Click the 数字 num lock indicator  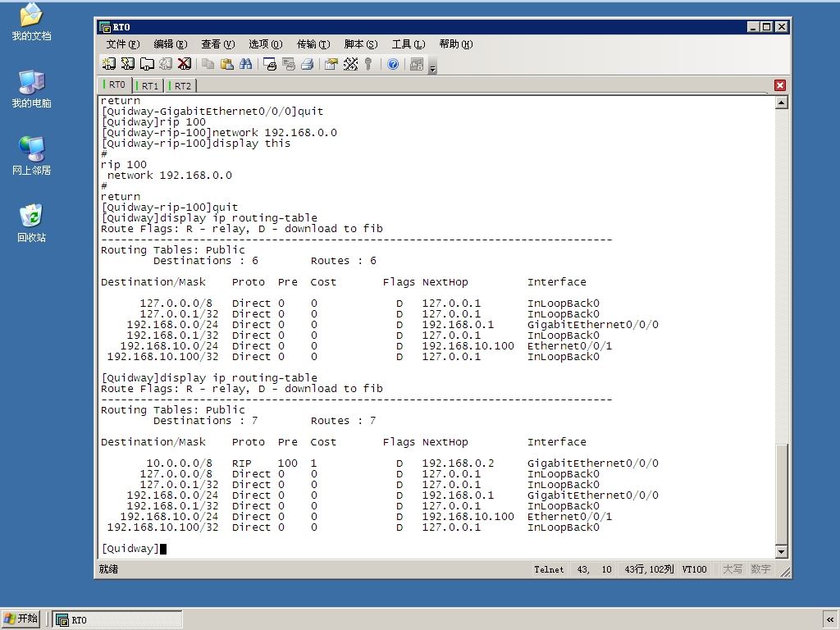coord(760,569)
